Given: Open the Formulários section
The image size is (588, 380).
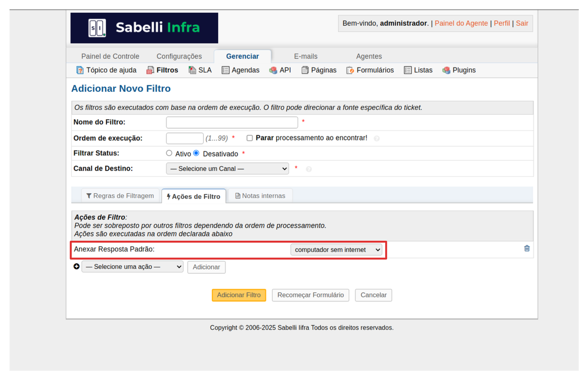Looking at the screenshot, I should pos(370,70).
